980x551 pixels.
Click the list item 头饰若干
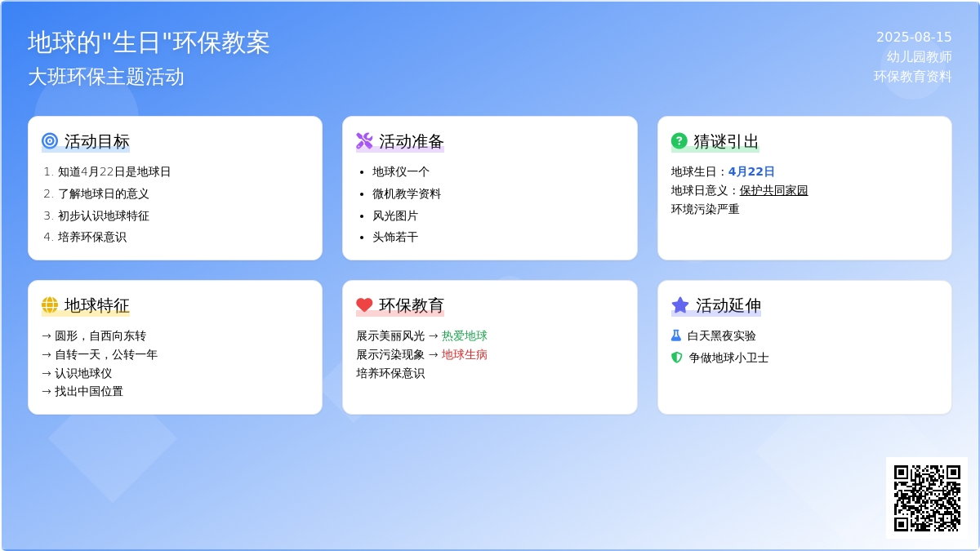[395, 237]
